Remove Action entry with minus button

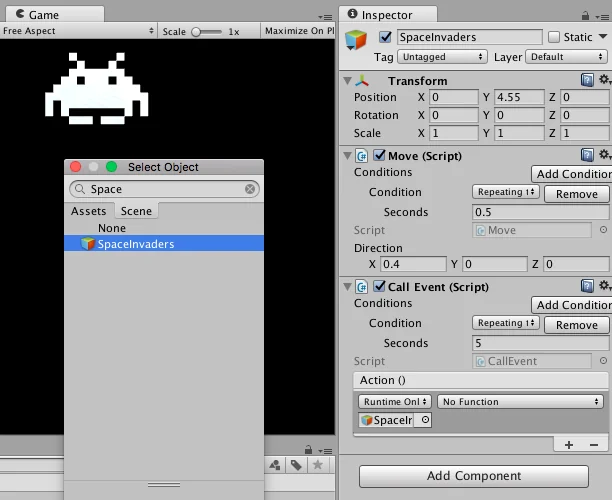594,445
